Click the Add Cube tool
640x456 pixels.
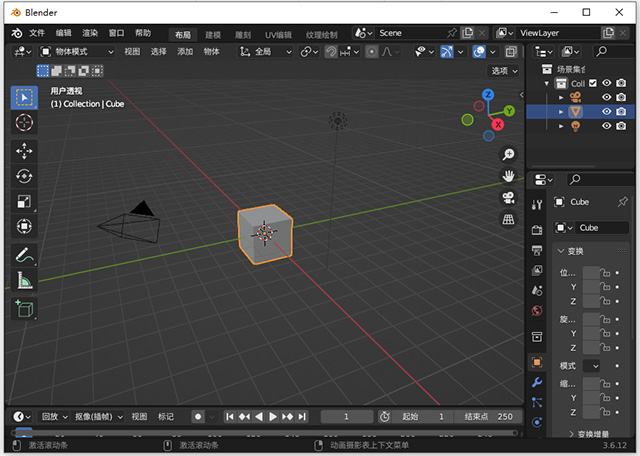[24, 310]
